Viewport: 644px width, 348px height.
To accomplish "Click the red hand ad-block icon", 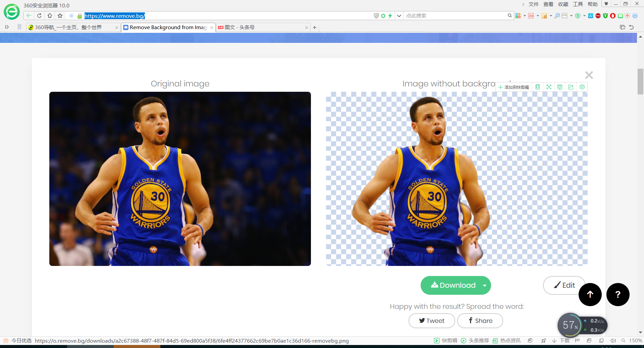I will click(613, 16).
